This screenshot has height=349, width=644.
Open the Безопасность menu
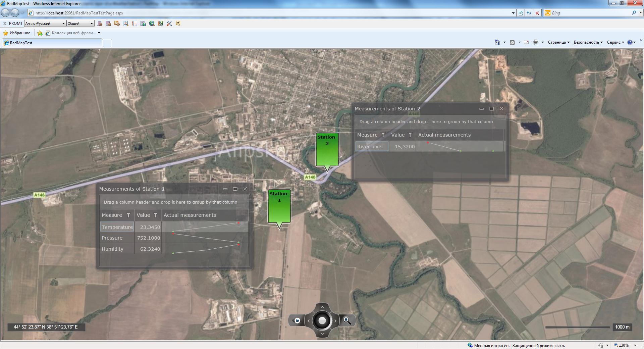[588, 42]
